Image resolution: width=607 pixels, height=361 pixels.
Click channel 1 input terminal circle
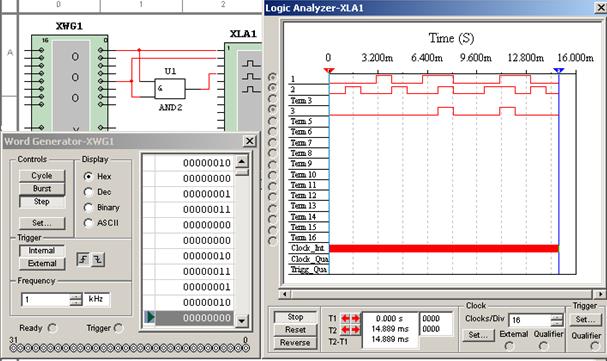click(273, 77)
